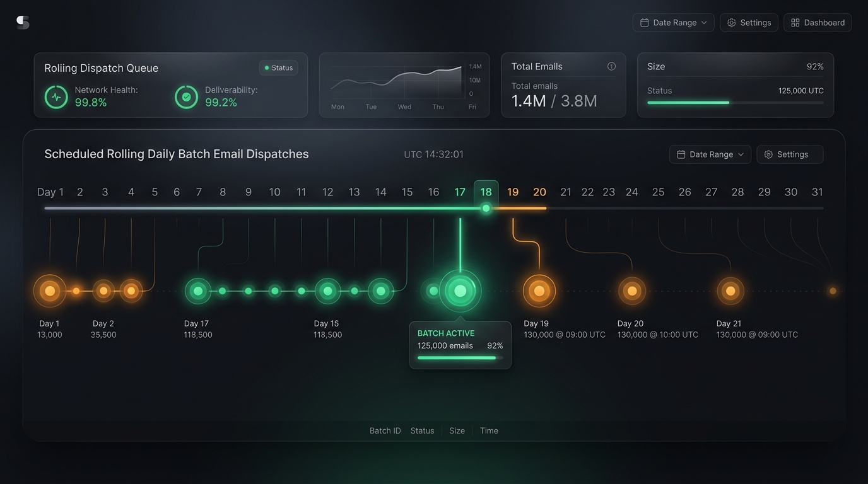This screenshot has width=868, height=484.
Task: Click the green timeline handle below 18
Action: coord(486,208)
